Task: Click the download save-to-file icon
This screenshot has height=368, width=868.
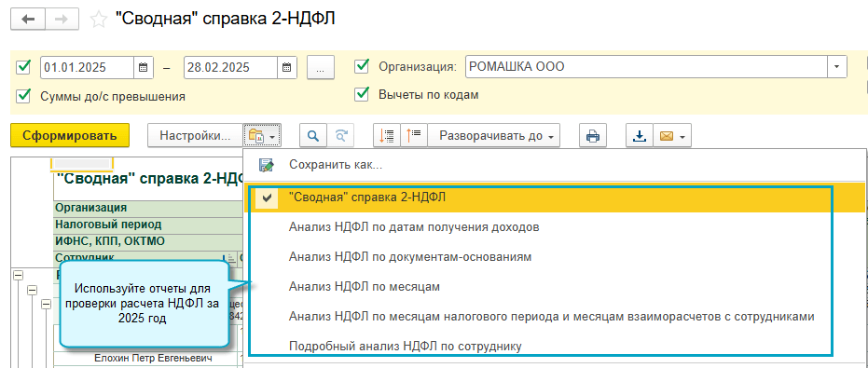Action: click(x=640, y=136)
